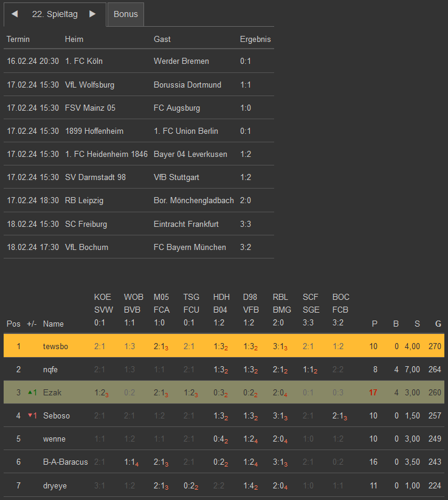Click the Pos column header
448x500 pixels.
13,324
